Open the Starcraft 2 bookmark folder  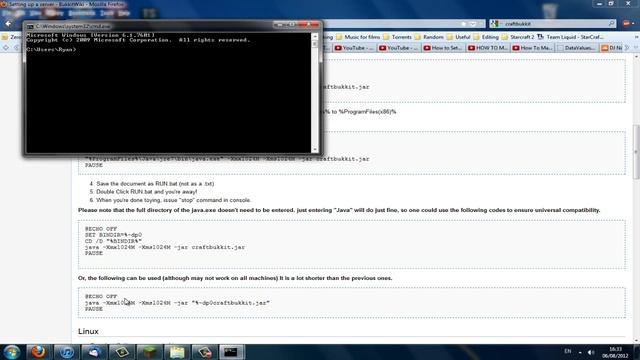pyautogui.click(x=518, y=37)
